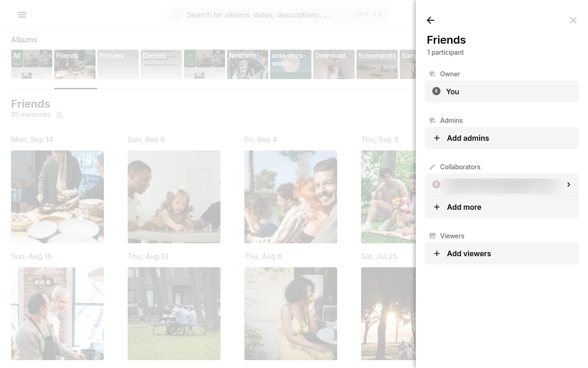
Task: Open the Thu, Sep 3 photo
Action: [388, 197]
